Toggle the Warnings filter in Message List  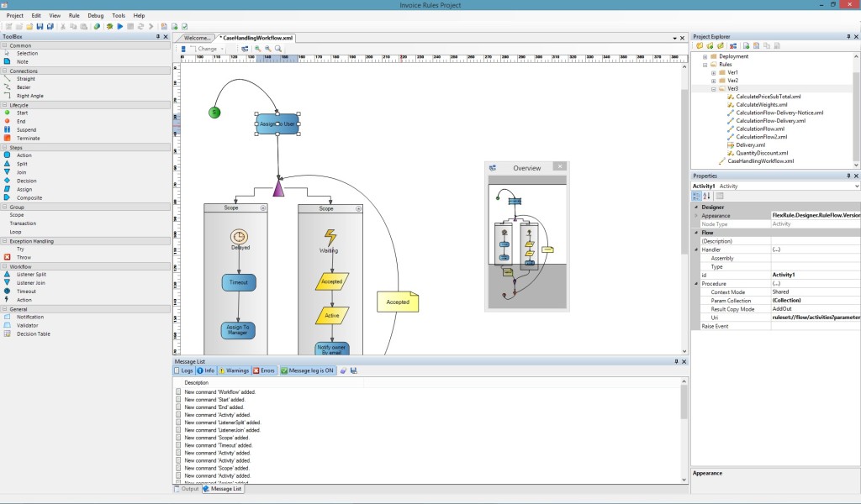coord(234,370)
